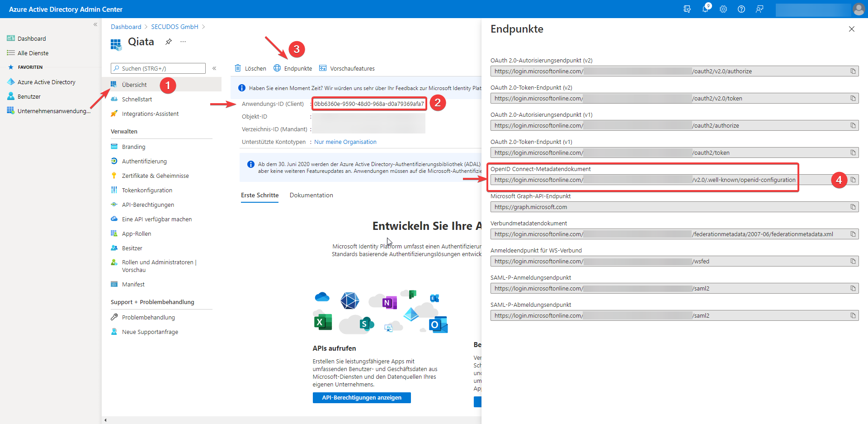Pin the Qiata app overview
This screenshot has width=868, height=424.
[x=168, y=41]
